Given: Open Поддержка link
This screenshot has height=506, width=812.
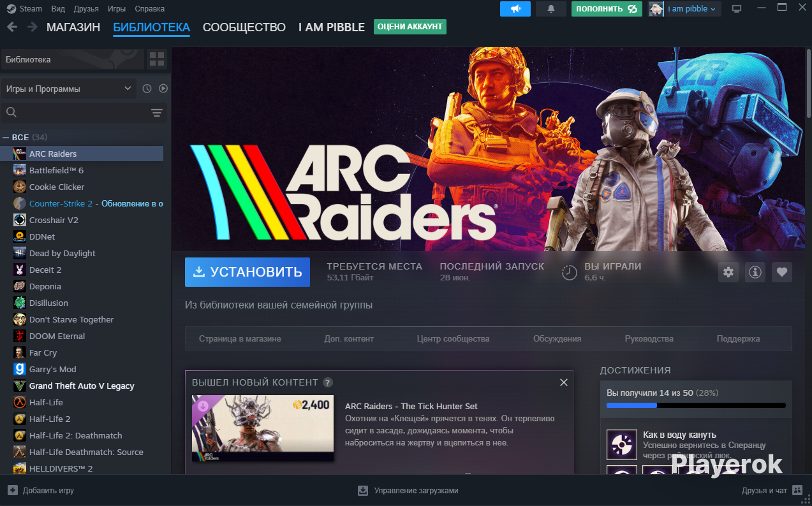Looking at the screenshot, I should pos(738,338).
